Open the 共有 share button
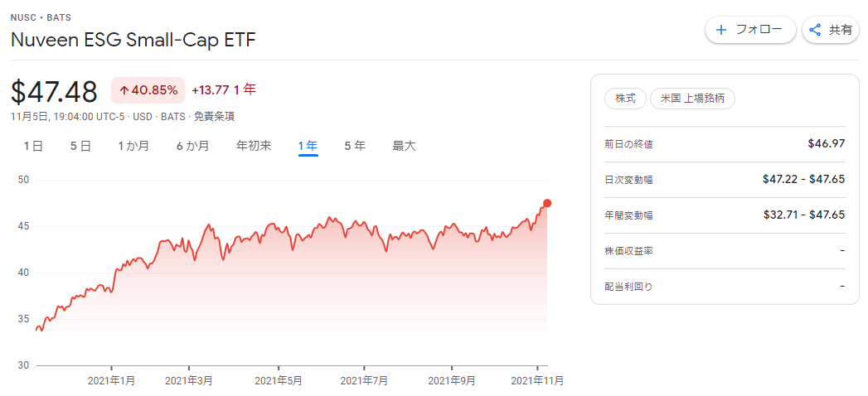 (x=831, y=30)
